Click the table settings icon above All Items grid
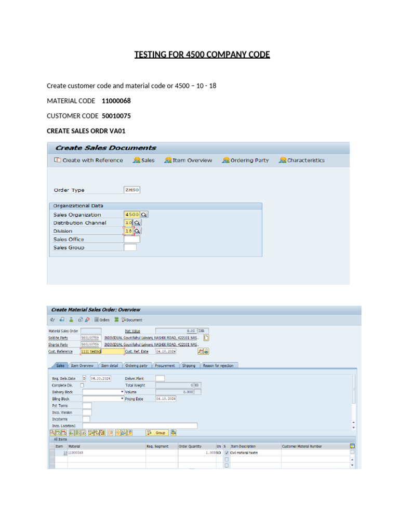 coord(352,446)
